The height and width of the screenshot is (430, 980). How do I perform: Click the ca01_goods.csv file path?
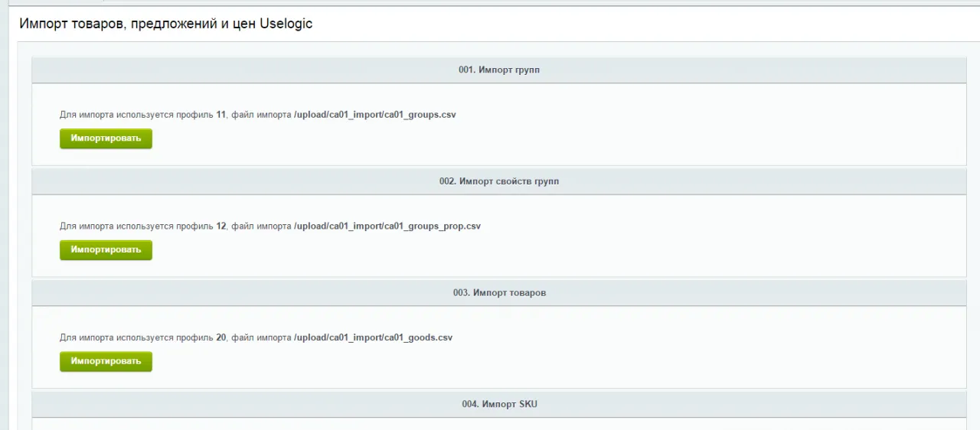pyautogui.click(x=373, y=337)
